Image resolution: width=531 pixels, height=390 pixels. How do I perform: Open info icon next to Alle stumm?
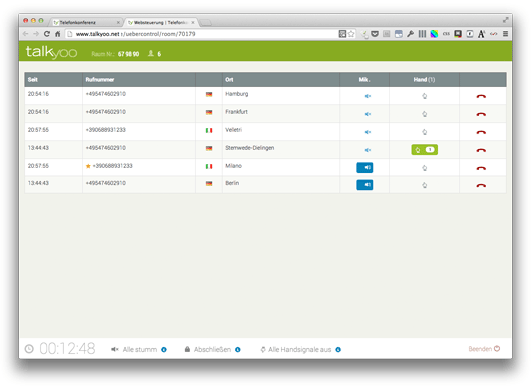[164, 350]
